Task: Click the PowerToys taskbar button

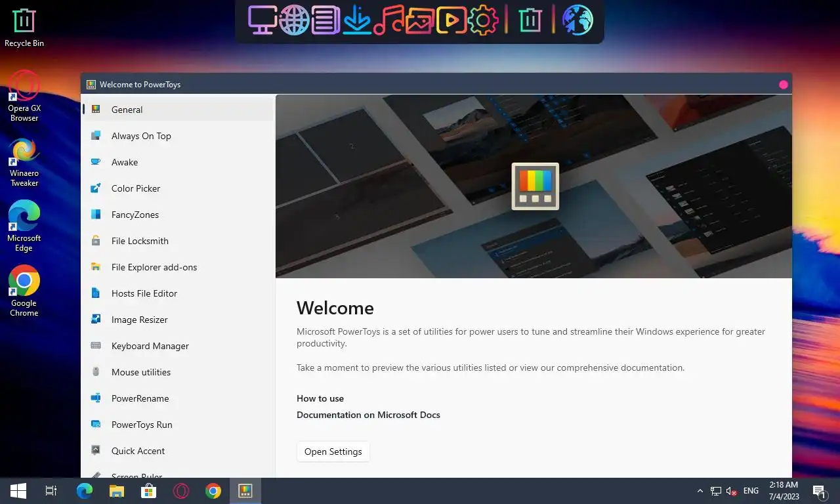Action: pyautogui.click(x=245, y=491)
